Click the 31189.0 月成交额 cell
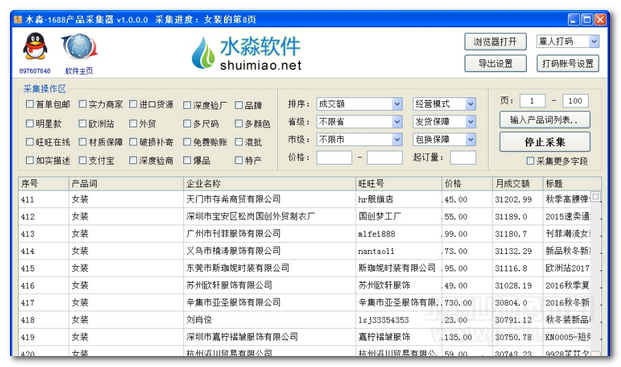The height and width of the screenshot is (367, 621). (518, 217)
